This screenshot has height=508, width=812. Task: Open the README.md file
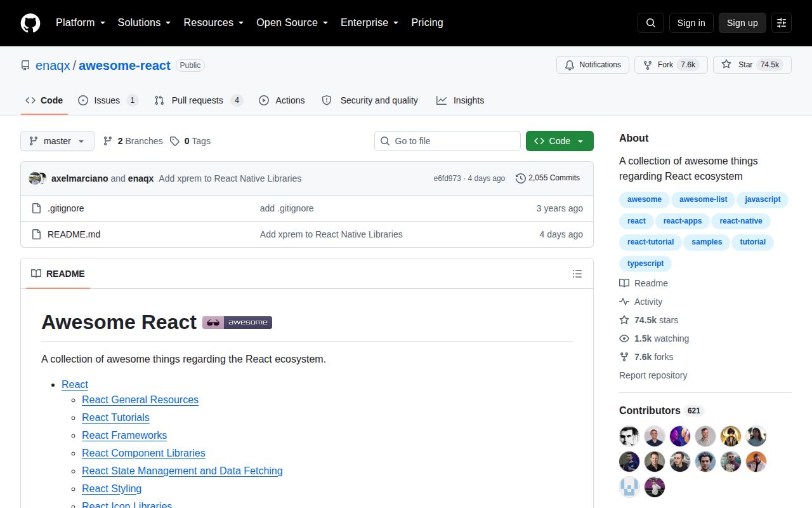click(x=74, y=234)
